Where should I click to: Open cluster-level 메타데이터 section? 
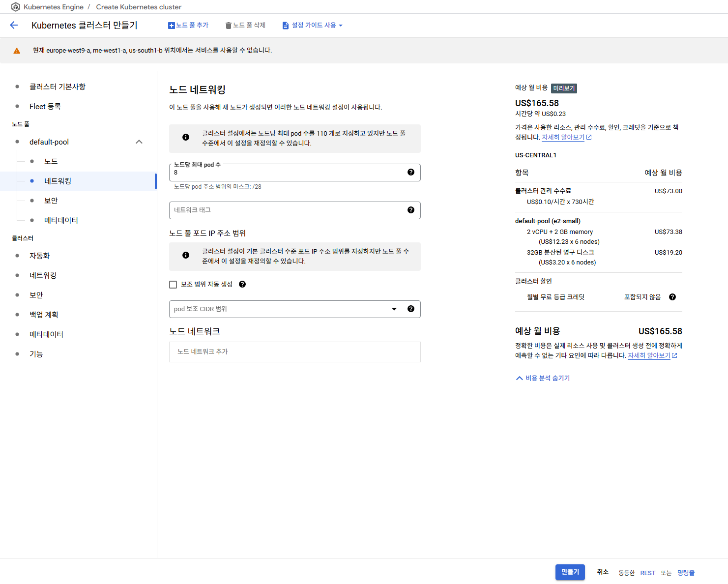point(46,334)
